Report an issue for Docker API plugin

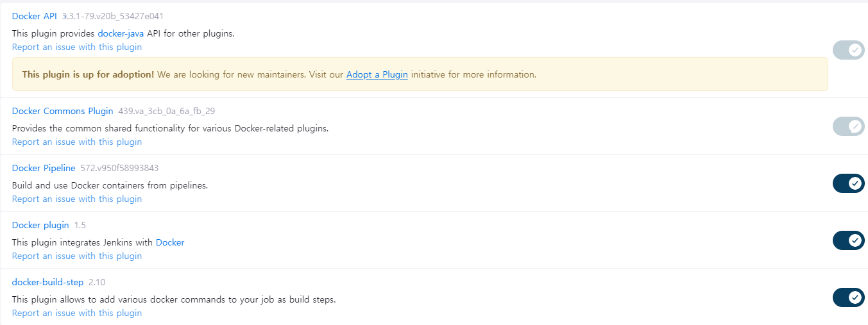(x=77, y=47)
